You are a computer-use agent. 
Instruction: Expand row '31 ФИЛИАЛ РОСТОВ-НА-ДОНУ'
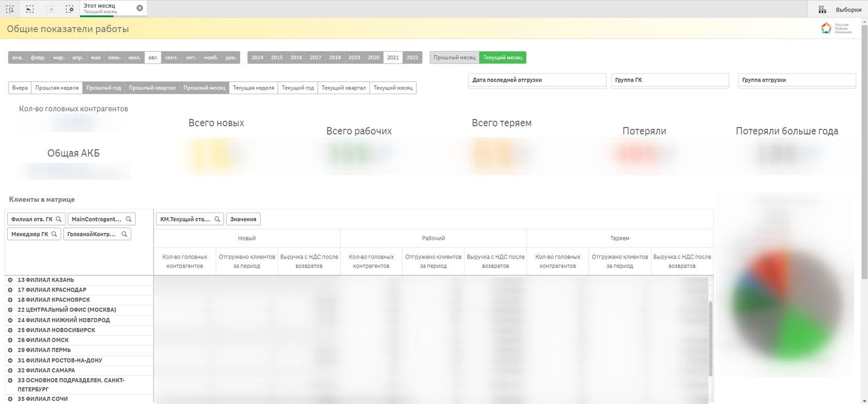[10, 361]
